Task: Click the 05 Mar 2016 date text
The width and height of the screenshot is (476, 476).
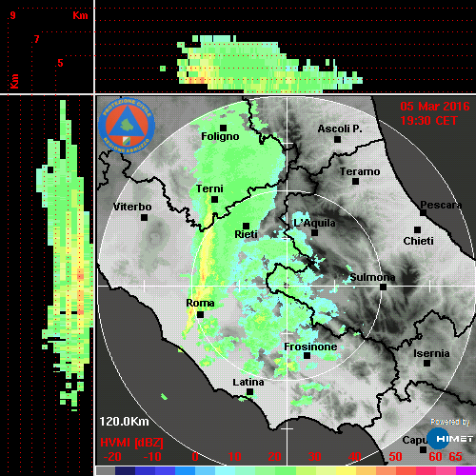Action: pyautogui.click(x=435, y=107)
